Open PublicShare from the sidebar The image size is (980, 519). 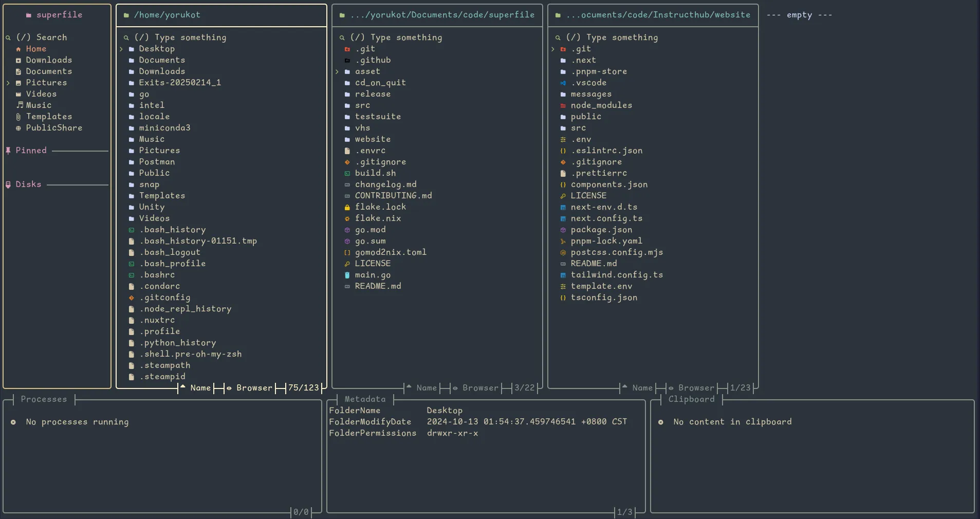54,128
